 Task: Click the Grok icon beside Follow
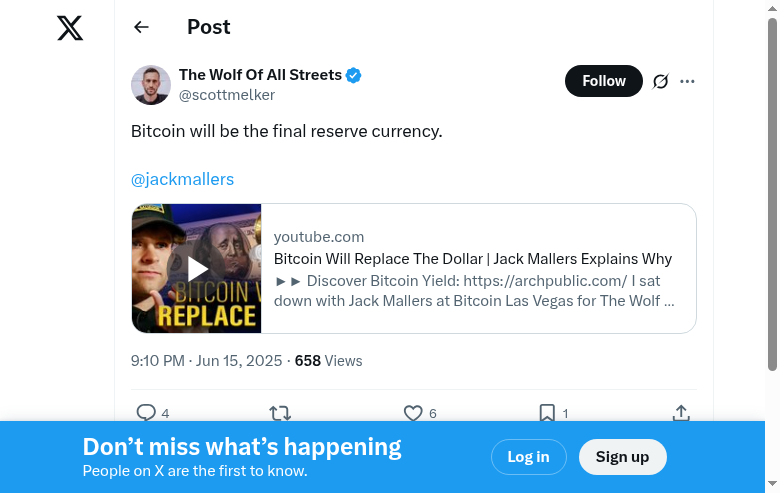(x=660, y=81)
